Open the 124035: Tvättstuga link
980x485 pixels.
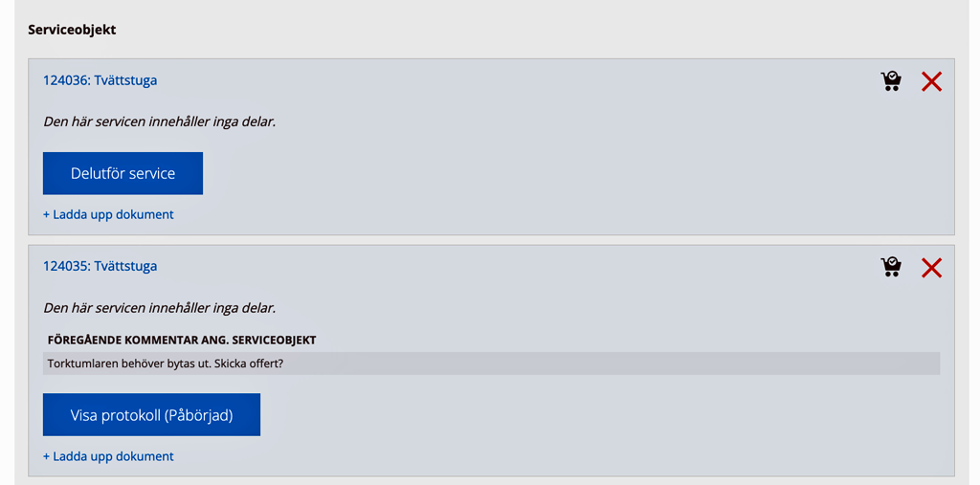pos(100,266)
